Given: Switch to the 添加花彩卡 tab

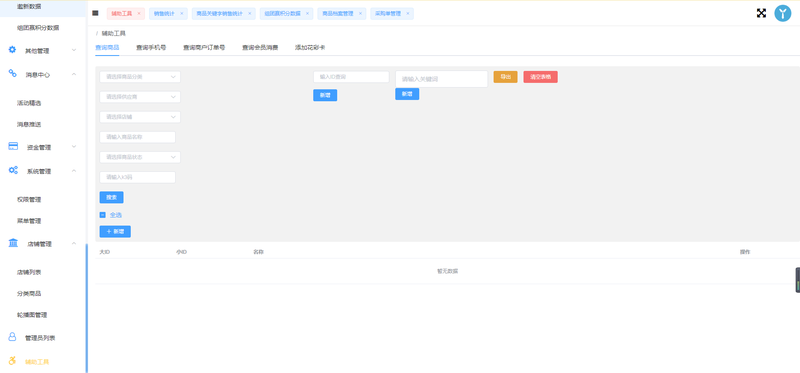Looking at the screenshot, I should (310, 47).
